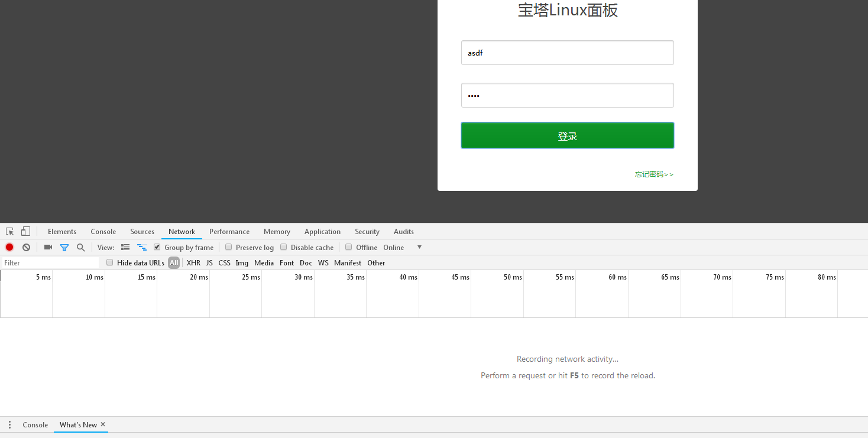Click the 宝塔Linux面板 heading text

568,11
